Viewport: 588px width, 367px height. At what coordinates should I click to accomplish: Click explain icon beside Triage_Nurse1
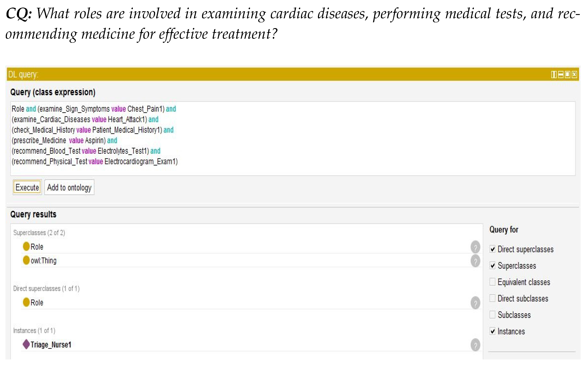pos(475,345)
